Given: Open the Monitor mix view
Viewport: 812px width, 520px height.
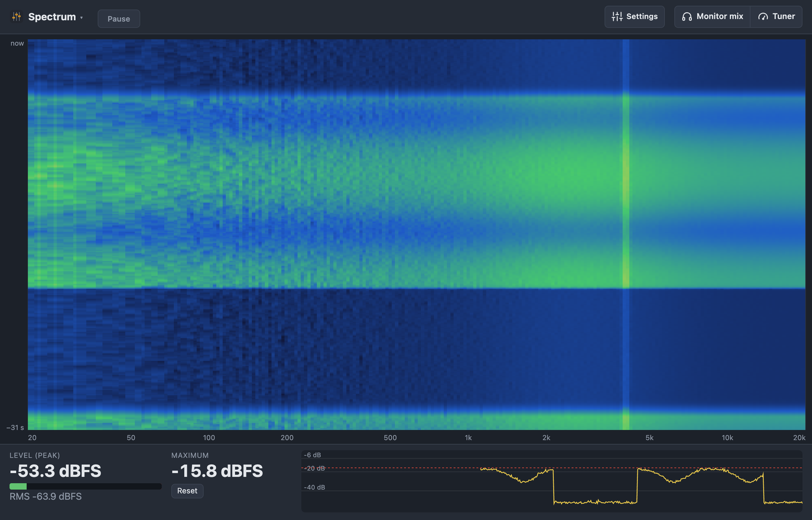Looking at the screenshot, I should tap(713, 17).
